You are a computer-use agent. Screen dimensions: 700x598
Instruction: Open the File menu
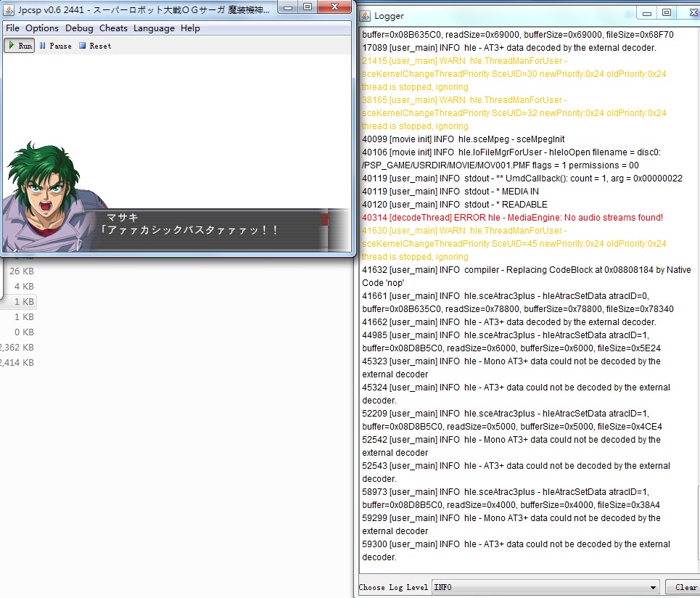point(12,28)
